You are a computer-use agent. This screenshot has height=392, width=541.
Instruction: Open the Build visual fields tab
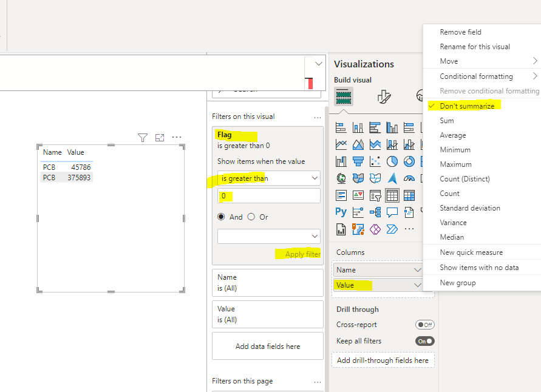(343, 96)
